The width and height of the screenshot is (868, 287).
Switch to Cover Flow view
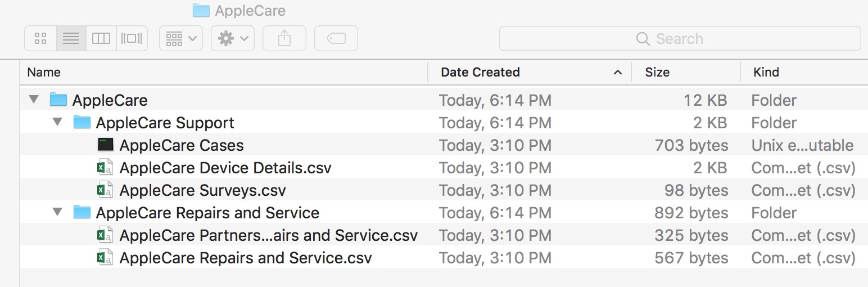[132, 38]
